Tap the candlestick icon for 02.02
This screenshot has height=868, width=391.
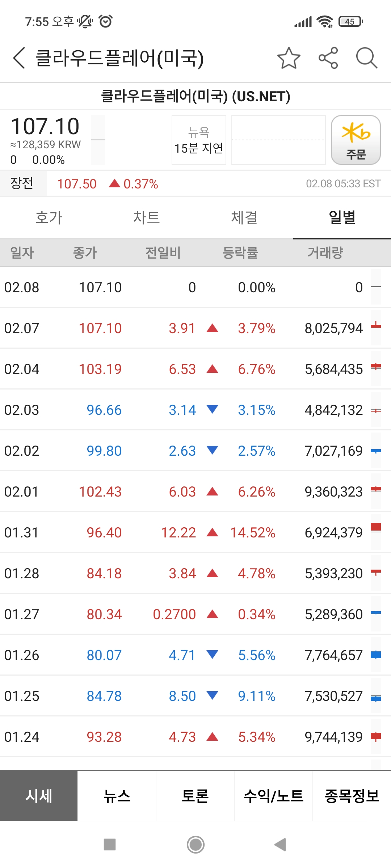(x=376, y=451)
